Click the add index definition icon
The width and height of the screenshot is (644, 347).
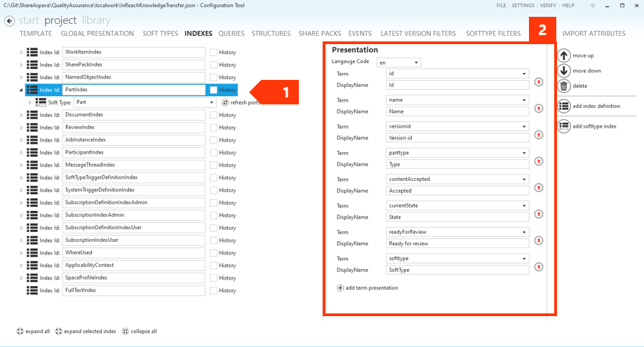point(564,107)
